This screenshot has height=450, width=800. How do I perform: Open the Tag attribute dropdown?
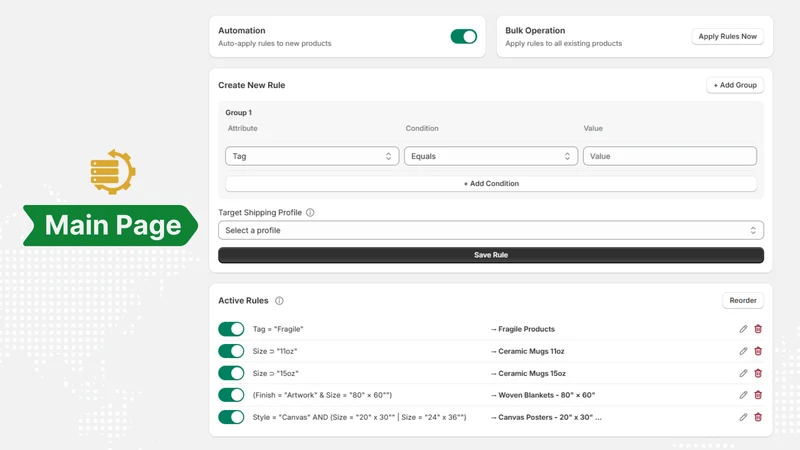tap(312, 156)
